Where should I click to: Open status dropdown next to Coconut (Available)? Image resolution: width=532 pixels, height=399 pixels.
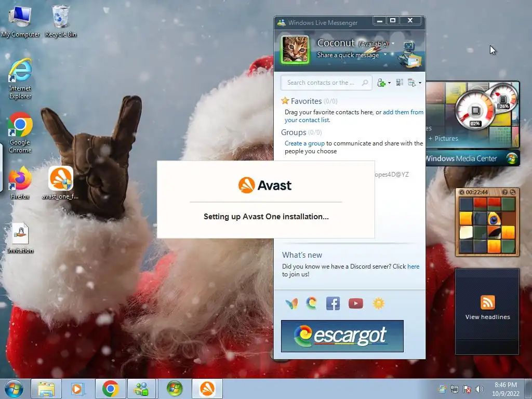tap(393, 44)
